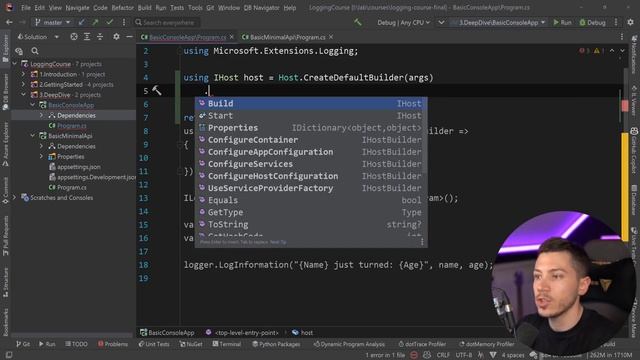Collapse the BasicMinimalApi project node
Viewport: 640px width, 360px height.
point(33,136)
